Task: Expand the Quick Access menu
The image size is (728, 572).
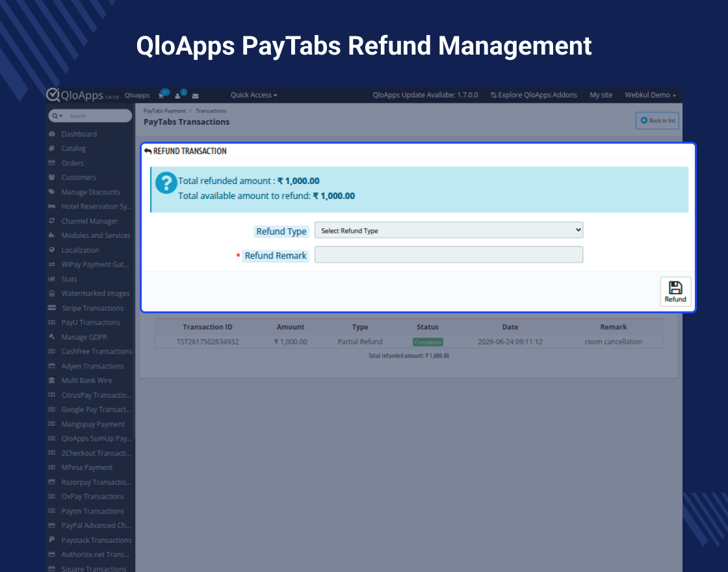Action: (253, 95)
